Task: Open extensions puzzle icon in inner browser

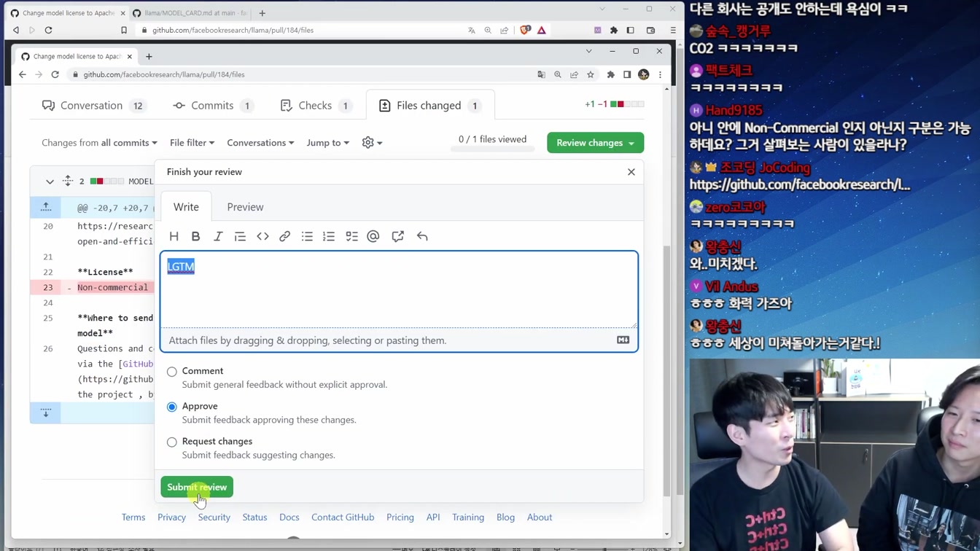Action: click(x=610, y=74)
